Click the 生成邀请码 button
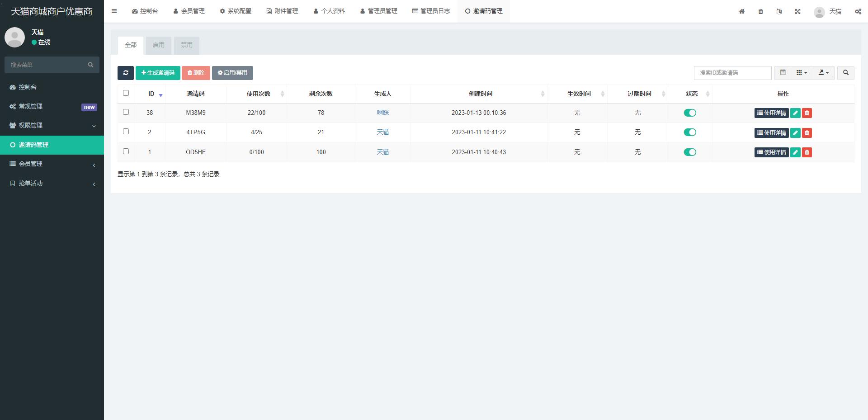 (x=158, y=73)
